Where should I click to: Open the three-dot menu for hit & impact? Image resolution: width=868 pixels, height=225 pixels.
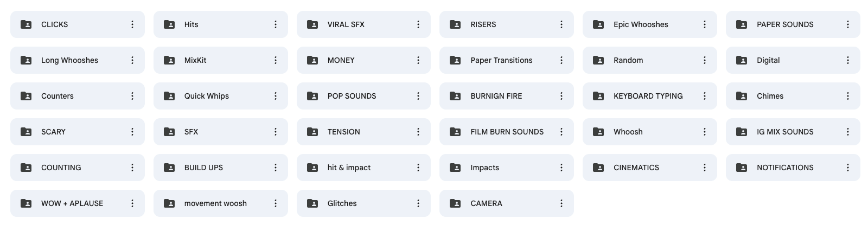pyautogui.click(x=418, y=168)
